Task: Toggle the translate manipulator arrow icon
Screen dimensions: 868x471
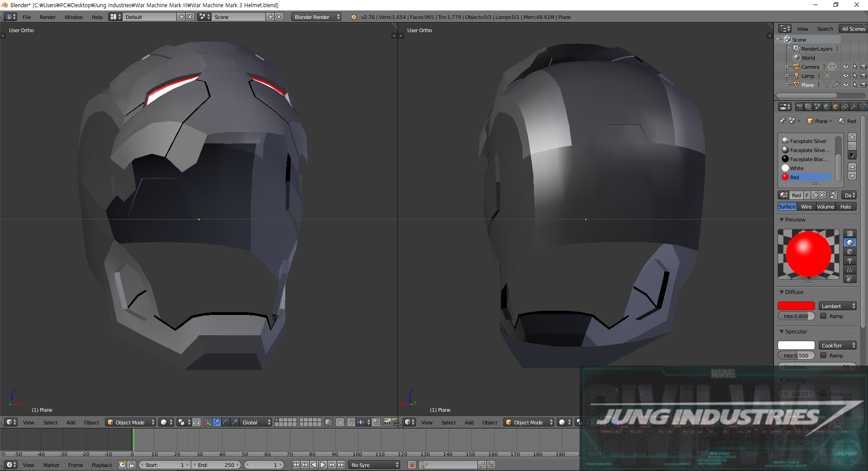Action: 217,422
